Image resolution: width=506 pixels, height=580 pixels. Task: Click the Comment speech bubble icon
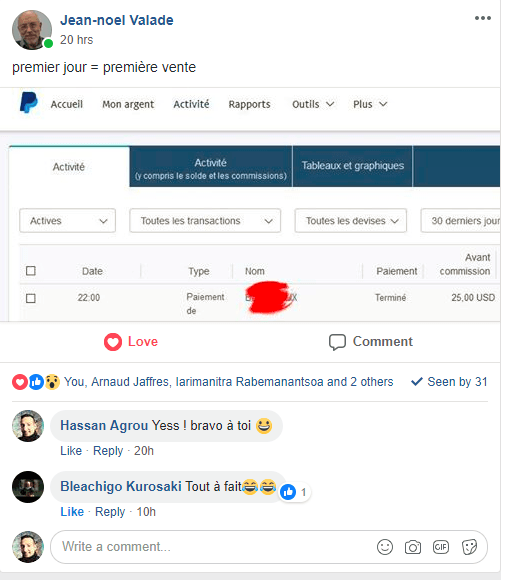point(337,342)
